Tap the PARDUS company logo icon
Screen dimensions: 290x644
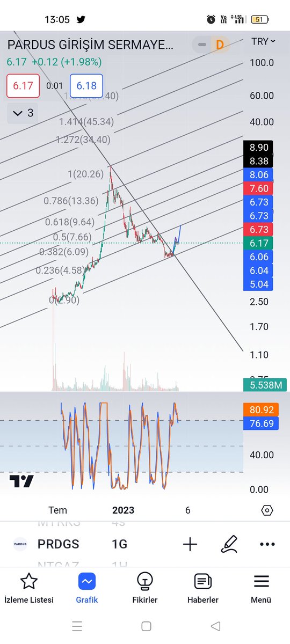pos(20,544)
